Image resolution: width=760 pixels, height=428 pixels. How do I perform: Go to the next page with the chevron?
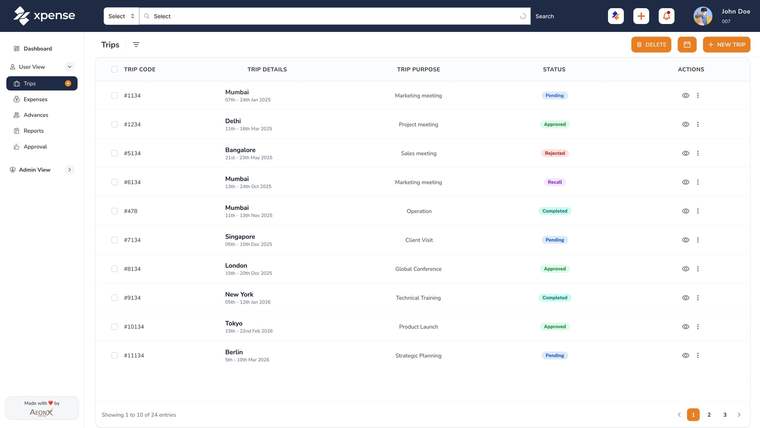click(739, 414)
